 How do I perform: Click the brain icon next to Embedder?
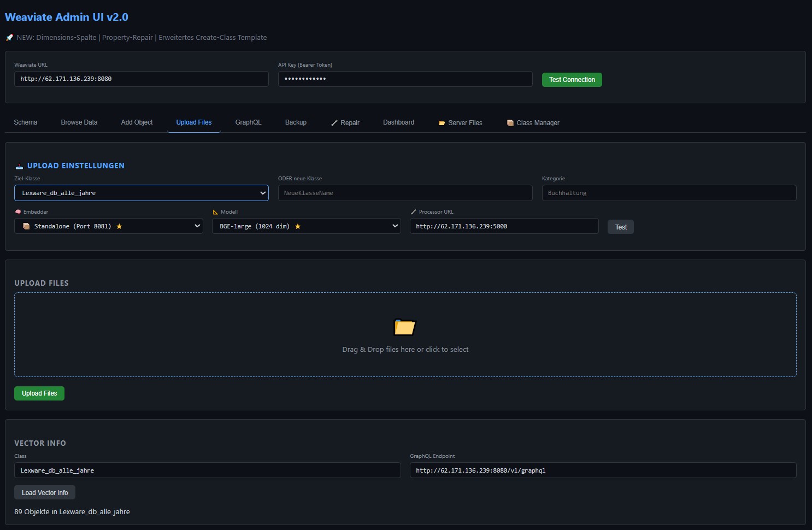(x=18, y=212)
